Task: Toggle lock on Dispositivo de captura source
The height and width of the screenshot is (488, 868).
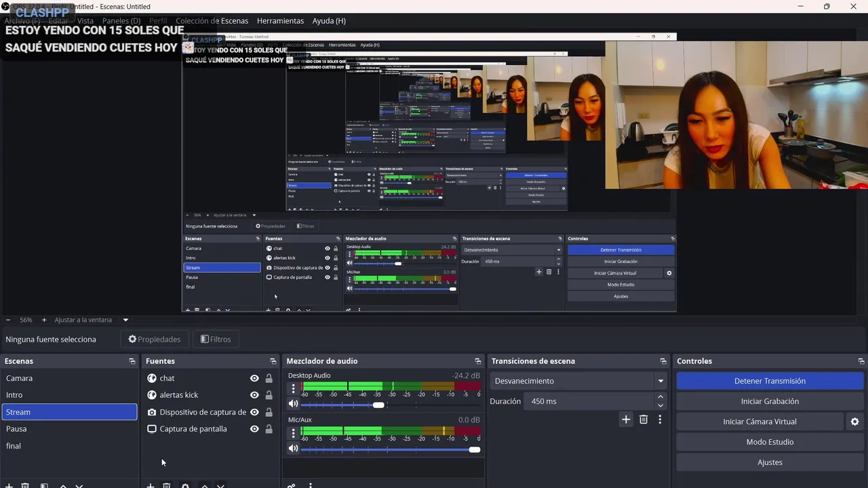Action: pos(269,412)
